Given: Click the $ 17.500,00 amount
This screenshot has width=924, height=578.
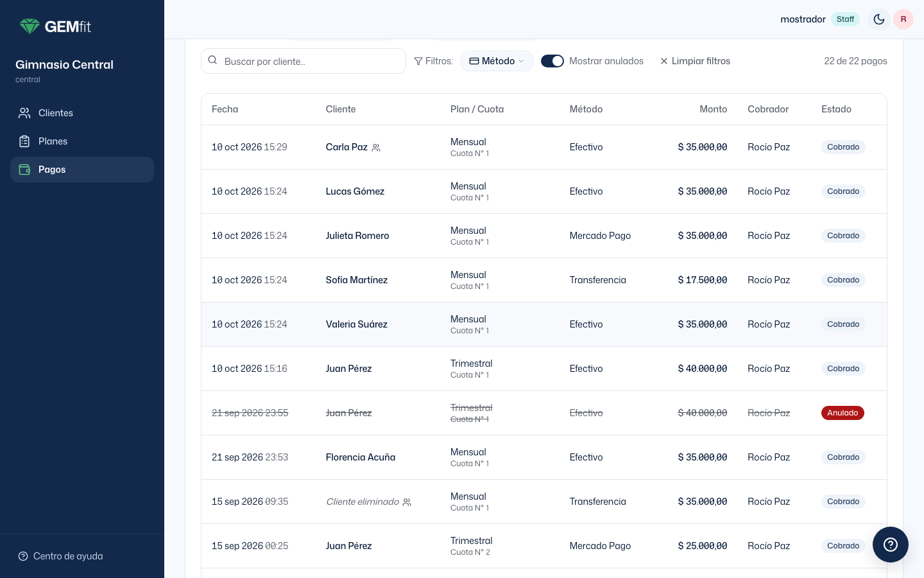Looking at the screenshot, I should click(703, 280).
